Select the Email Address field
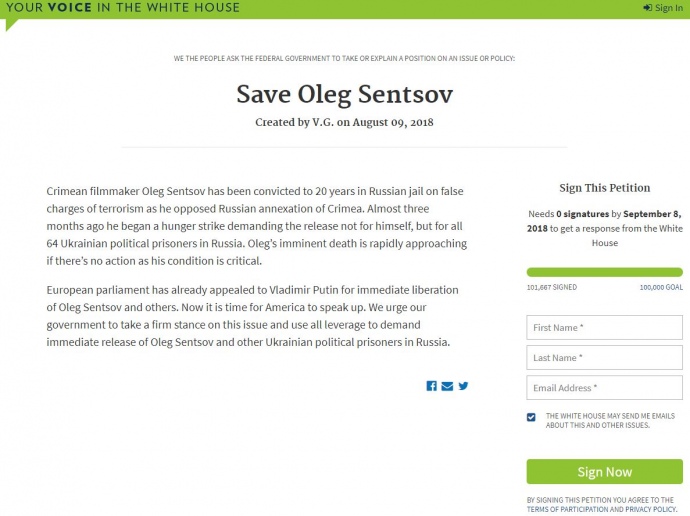 (x=604, y=387)
